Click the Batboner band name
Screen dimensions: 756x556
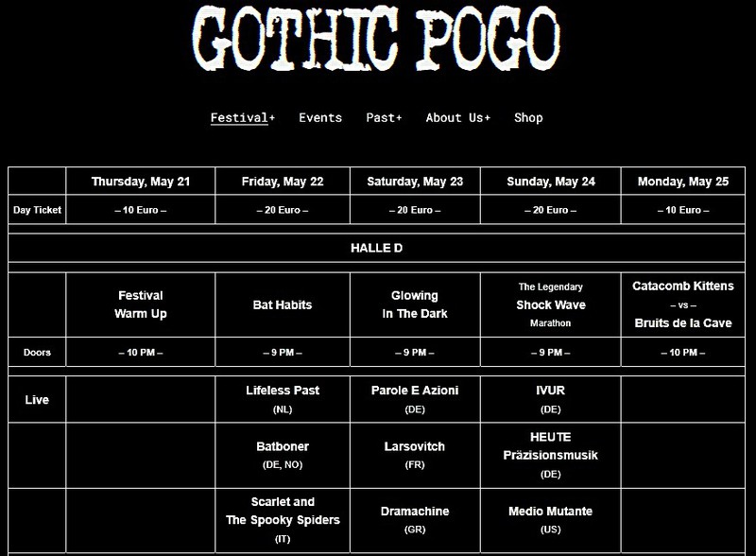[x=283, y=446]
